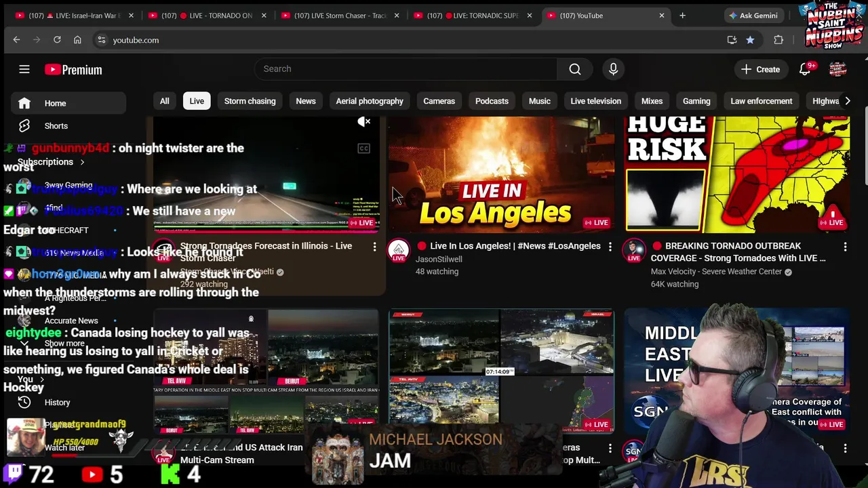This screenshot has height=488, width=868.
Task: Open options for BREAKING TORNADO OUTBREAK video
Action: click(845, 247)
